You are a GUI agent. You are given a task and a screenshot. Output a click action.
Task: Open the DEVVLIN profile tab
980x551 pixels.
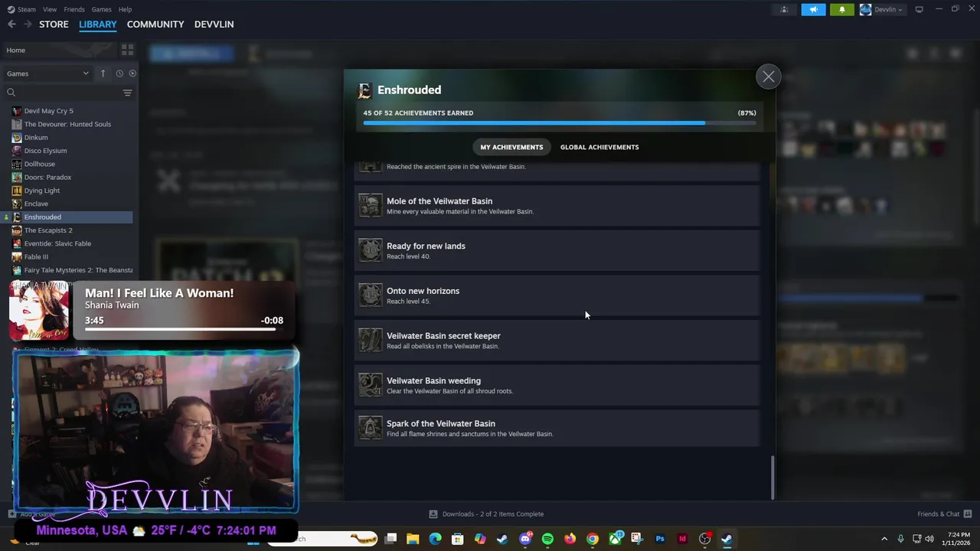point(214,24)
